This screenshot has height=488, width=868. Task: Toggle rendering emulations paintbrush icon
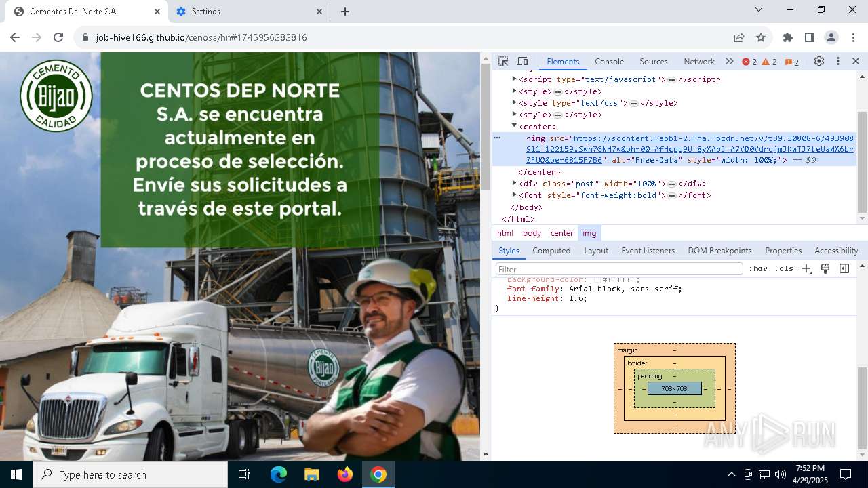tap(825, 268)
